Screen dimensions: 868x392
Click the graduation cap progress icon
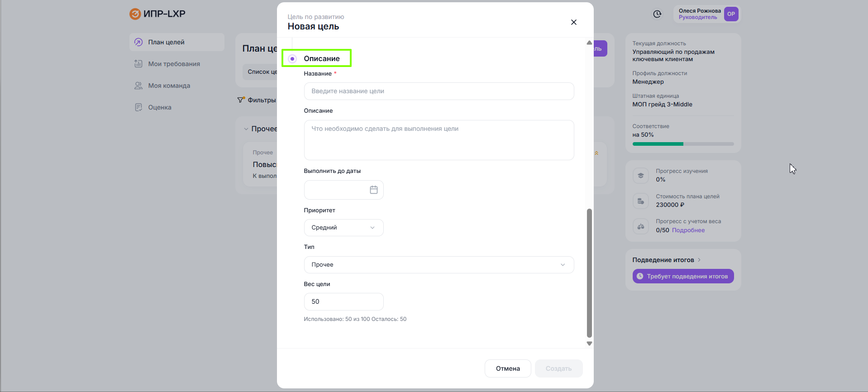coord(640,176)
